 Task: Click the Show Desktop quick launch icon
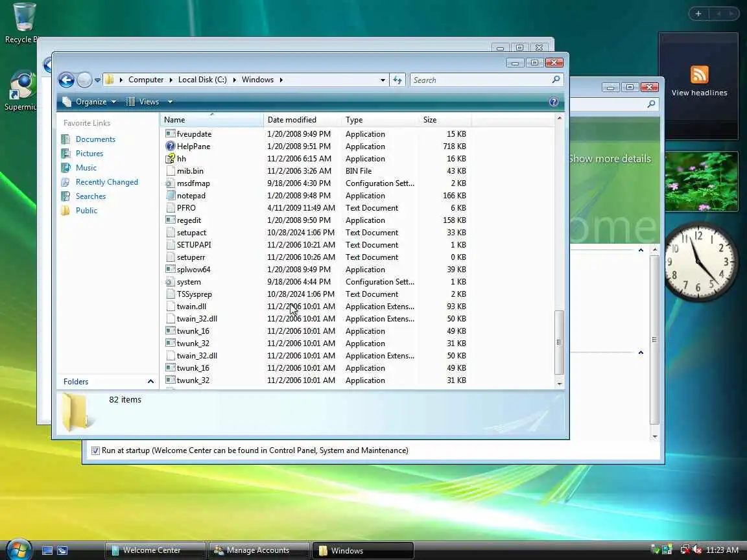click(47, 550)
